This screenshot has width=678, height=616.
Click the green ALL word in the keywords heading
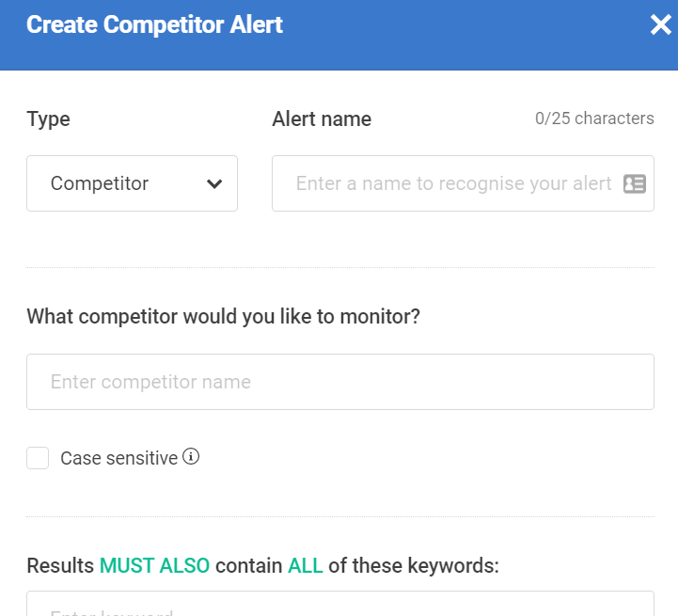tap(306, 566)
